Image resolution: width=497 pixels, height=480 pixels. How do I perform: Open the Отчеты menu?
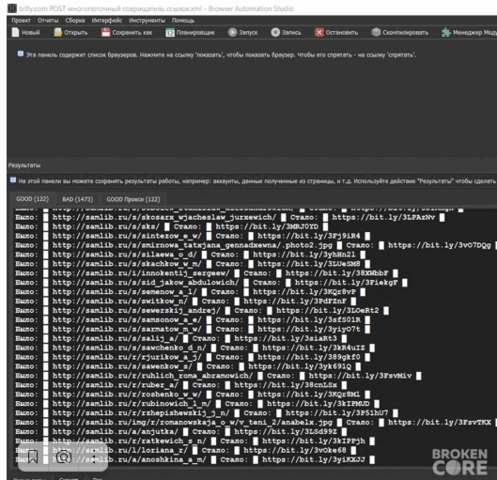click(x=48, y=21)
